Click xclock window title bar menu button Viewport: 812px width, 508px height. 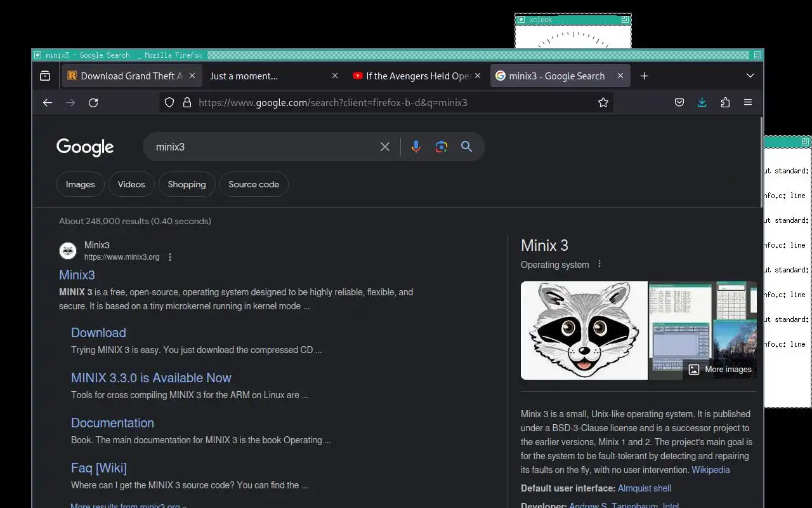point(521,20)
